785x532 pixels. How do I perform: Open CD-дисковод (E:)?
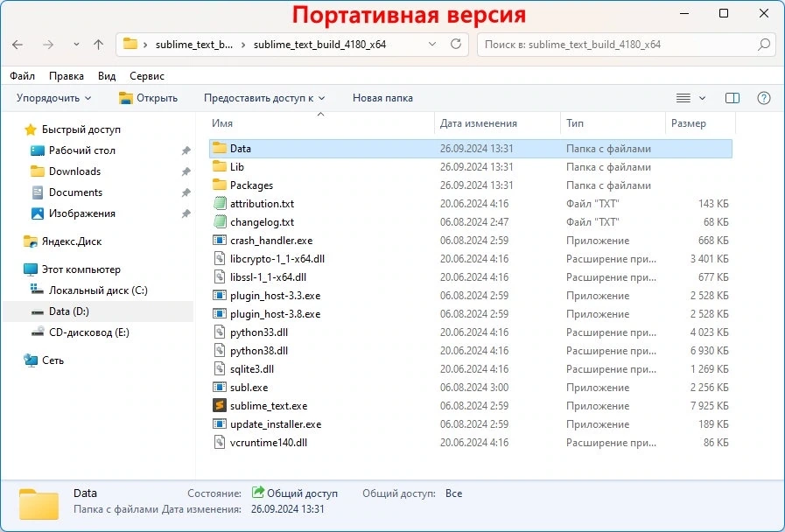(x=89, y=332)
